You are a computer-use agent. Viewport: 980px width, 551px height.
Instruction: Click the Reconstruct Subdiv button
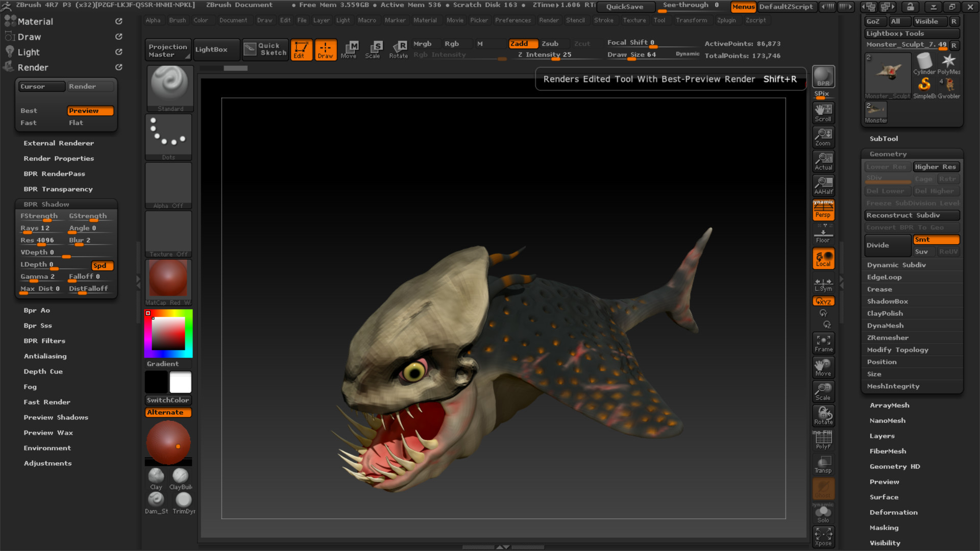[912, 215]
